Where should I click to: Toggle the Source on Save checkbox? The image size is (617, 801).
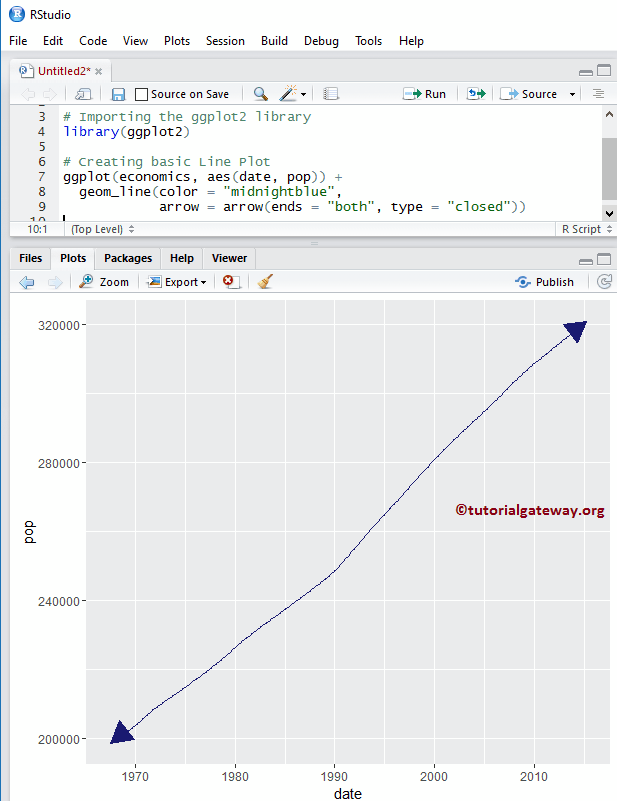141,95
